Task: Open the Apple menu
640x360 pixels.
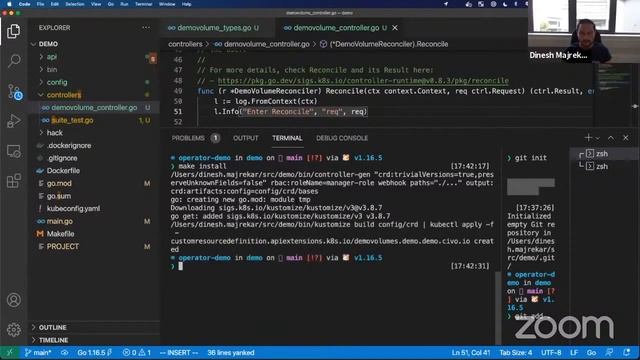Action: click(9, 4)
